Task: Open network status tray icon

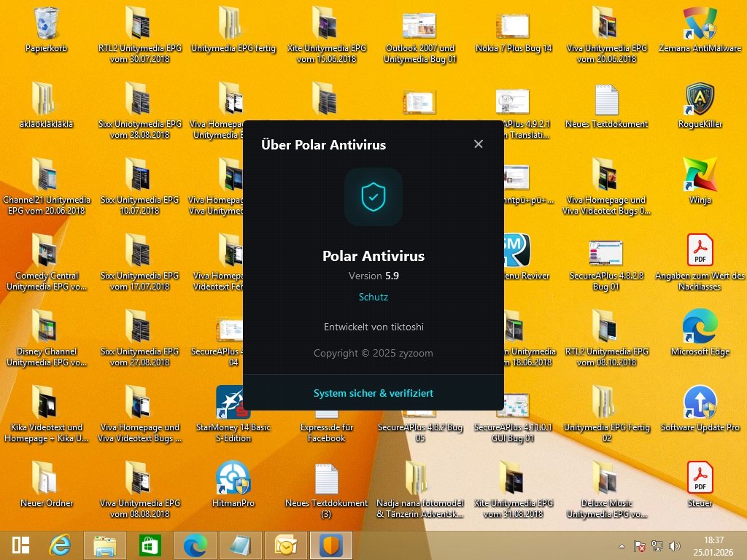Action: point(657,546)
